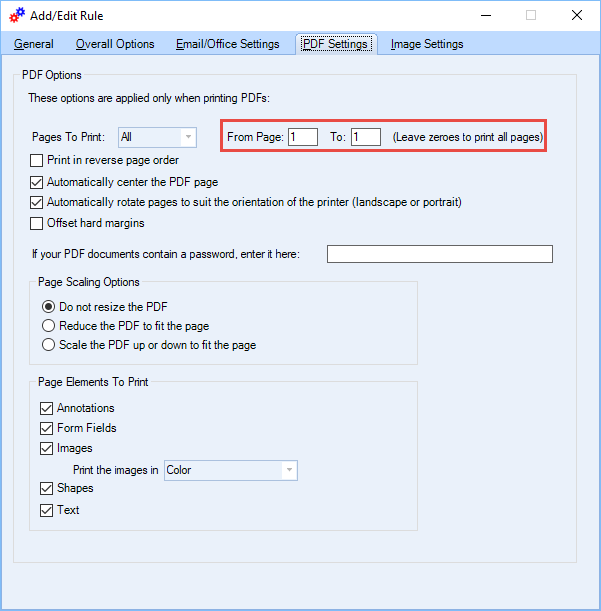The height and width of the screenshot is (611, 601).
Task: Open the Overall Options tab
Action: [x=115, y=44]
